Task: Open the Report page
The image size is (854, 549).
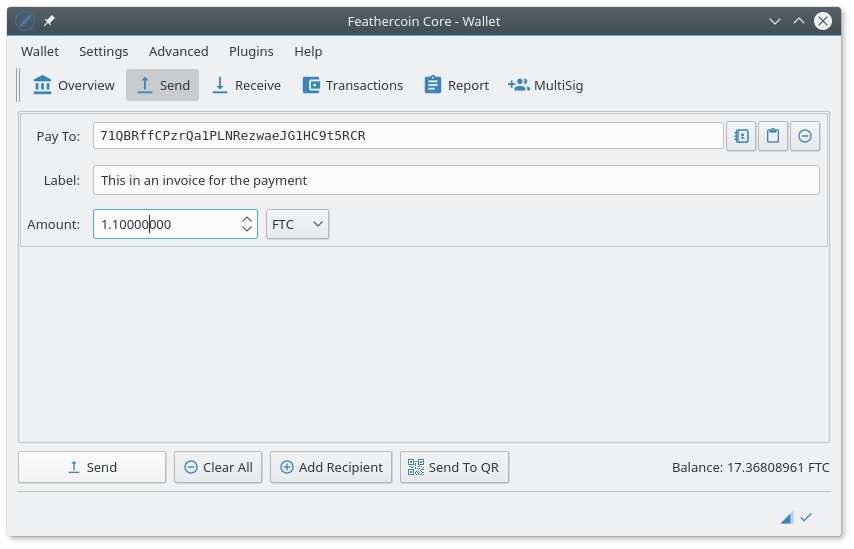Action: (456, 86)
